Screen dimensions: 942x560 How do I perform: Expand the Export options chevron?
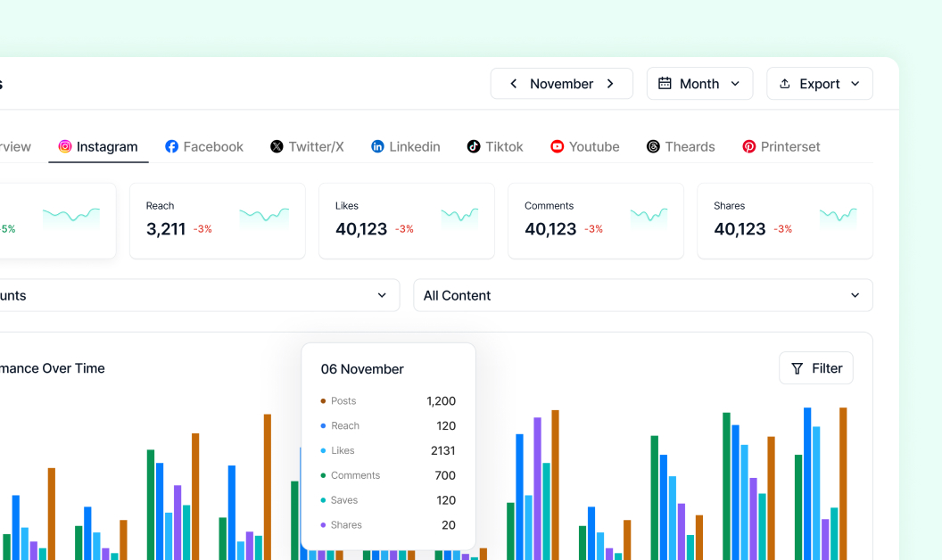click(855, 84)
